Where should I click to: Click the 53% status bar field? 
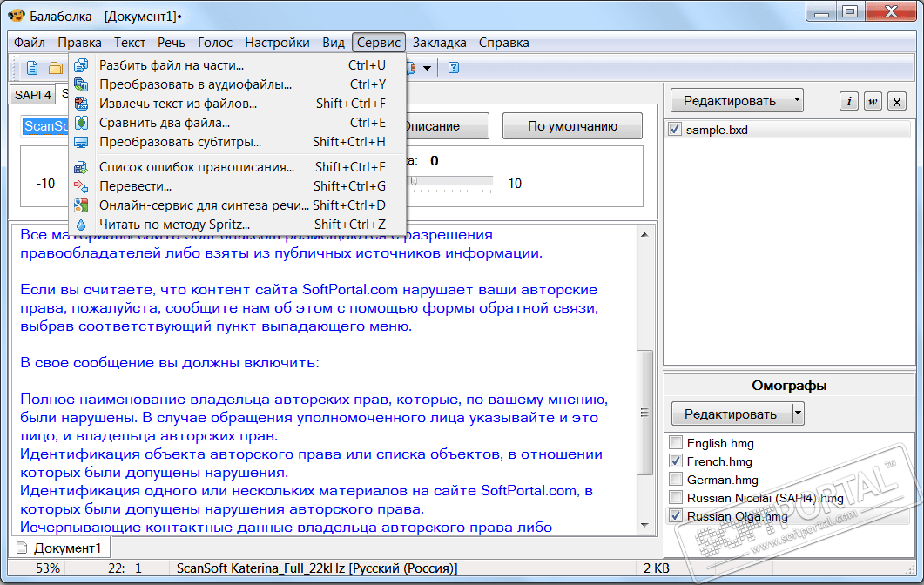pos(47,568)
